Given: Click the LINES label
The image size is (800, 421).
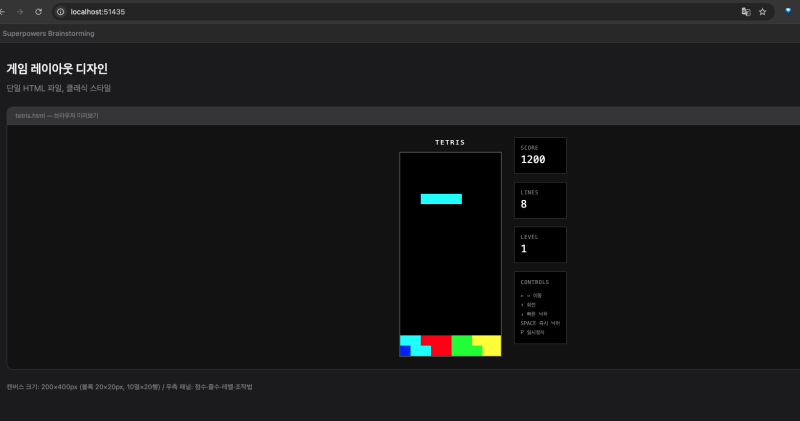Looking at the screenshot, I should pos(529,192).
